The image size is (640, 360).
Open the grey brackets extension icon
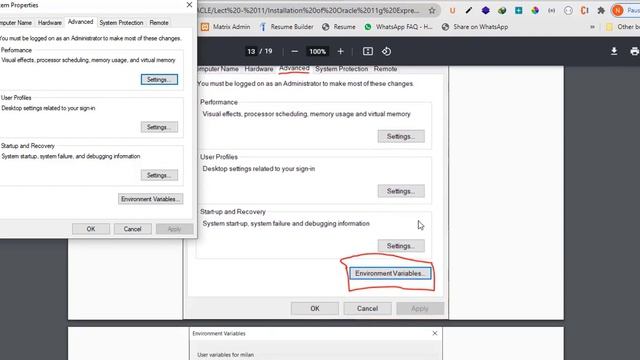coord(551,11)
